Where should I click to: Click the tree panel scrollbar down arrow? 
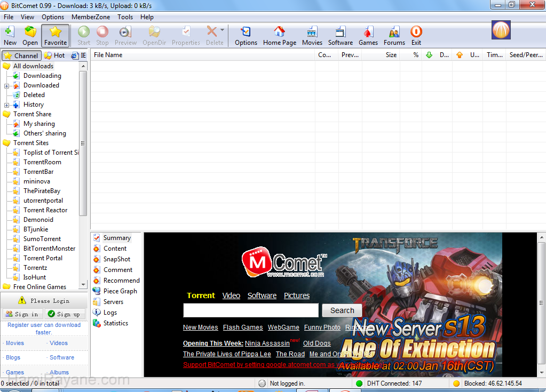[83, 284]
